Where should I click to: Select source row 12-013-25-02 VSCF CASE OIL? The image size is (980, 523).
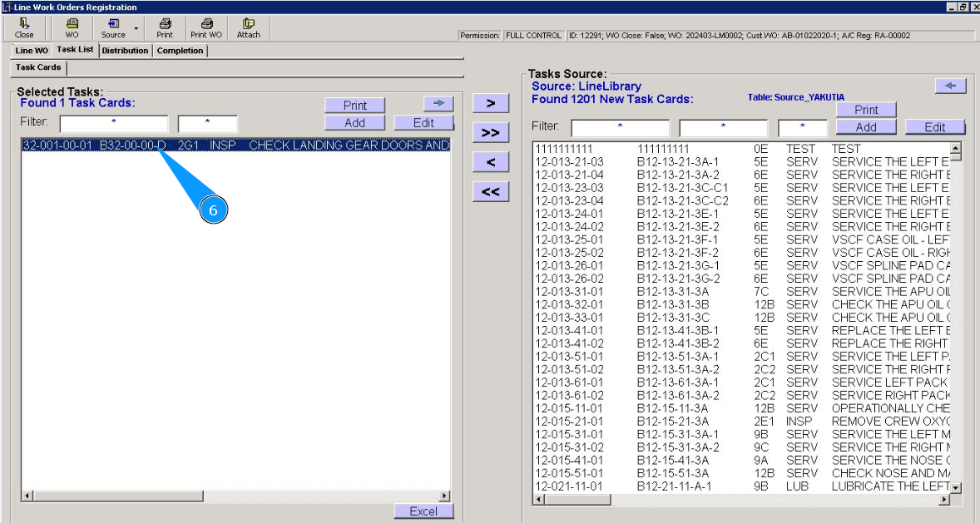(742, 253)
